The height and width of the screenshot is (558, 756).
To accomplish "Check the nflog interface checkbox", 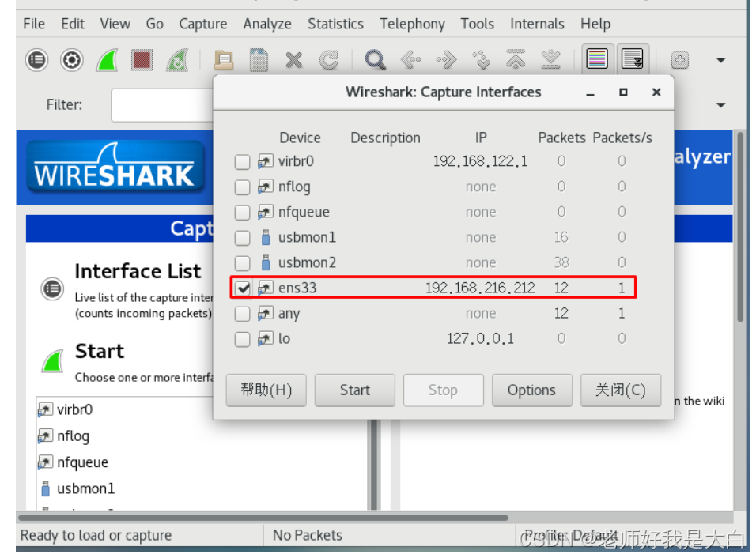I will [242, 187].
